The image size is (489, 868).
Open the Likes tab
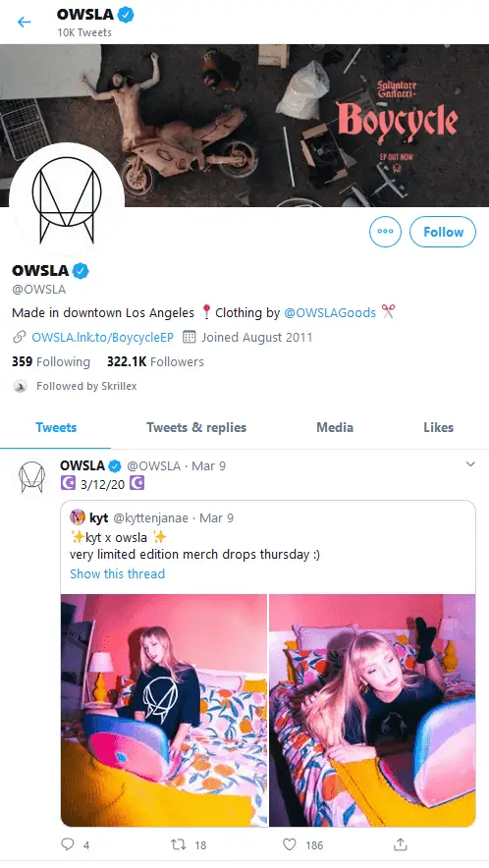[438, 427]
